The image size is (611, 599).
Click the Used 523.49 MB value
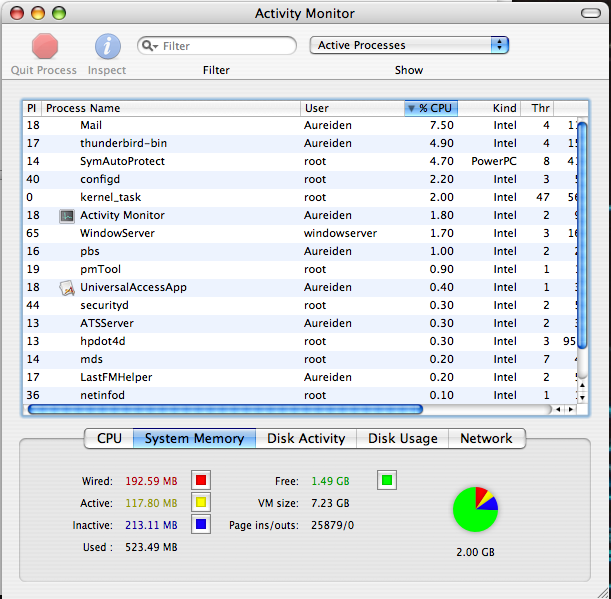(x=151, y=547)
